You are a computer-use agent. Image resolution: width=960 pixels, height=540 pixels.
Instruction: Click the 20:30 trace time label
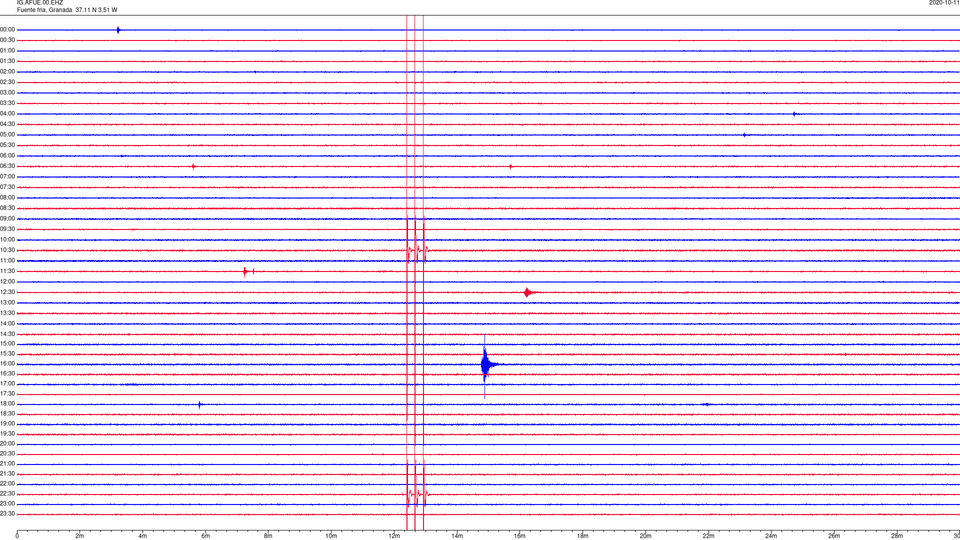point(8,454)
